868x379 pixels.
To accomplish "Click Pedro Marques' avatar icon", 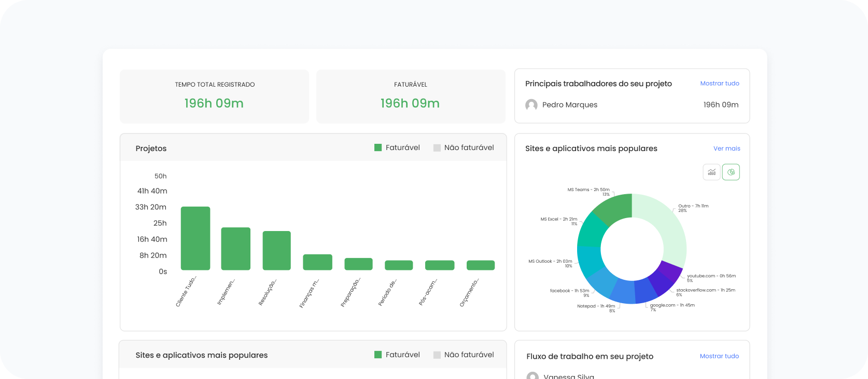I will click(531, 105).
